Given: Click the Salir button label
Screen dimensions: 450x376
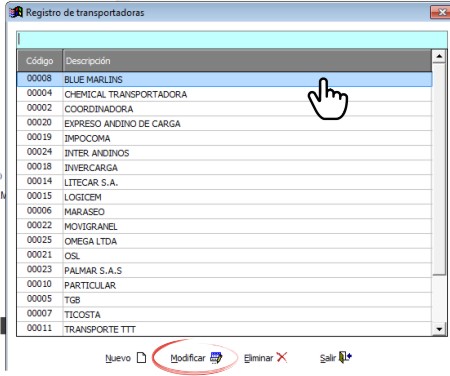Looking at the screenshot, I should 328,358.
